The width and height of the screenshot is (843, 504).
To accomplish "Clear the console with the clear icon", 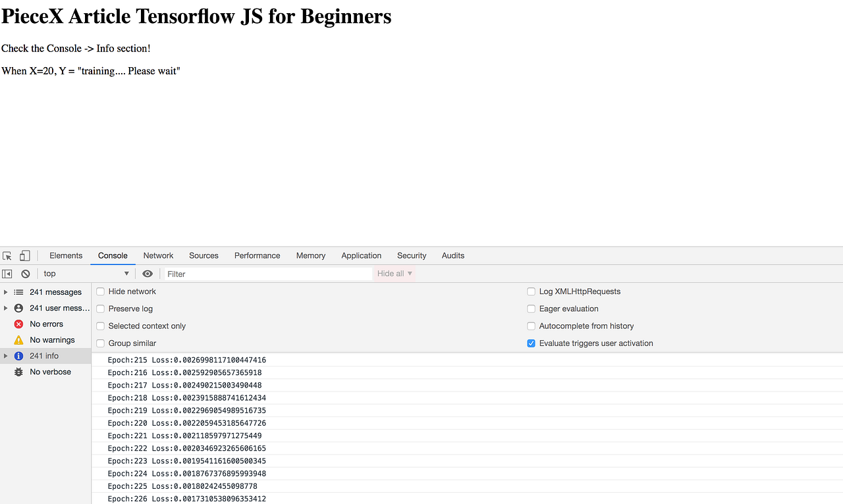I will tap(25, 273).
